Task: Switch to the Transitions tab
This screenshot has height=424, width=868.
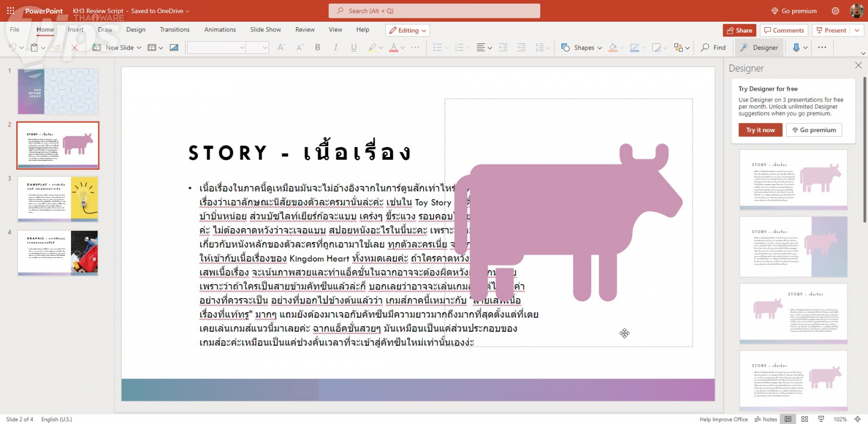Action: click(175, 30)
